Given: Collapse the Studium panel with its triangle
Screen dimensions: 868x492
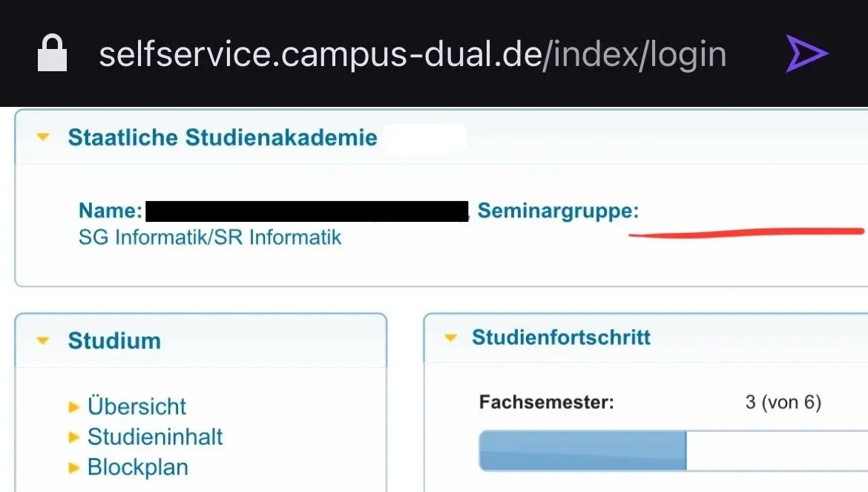Looking at the screenshot, I should 43,341.
